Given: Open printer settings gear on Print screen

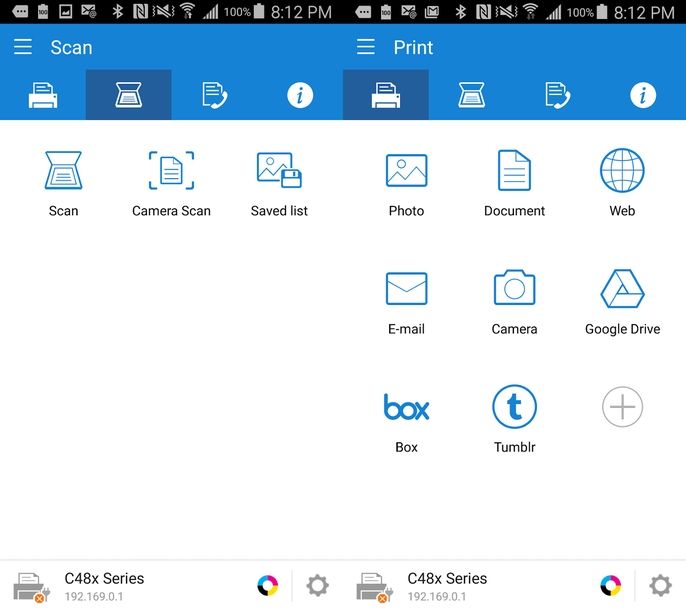Looking at the screenshot, I should click(x=661, y=585).
